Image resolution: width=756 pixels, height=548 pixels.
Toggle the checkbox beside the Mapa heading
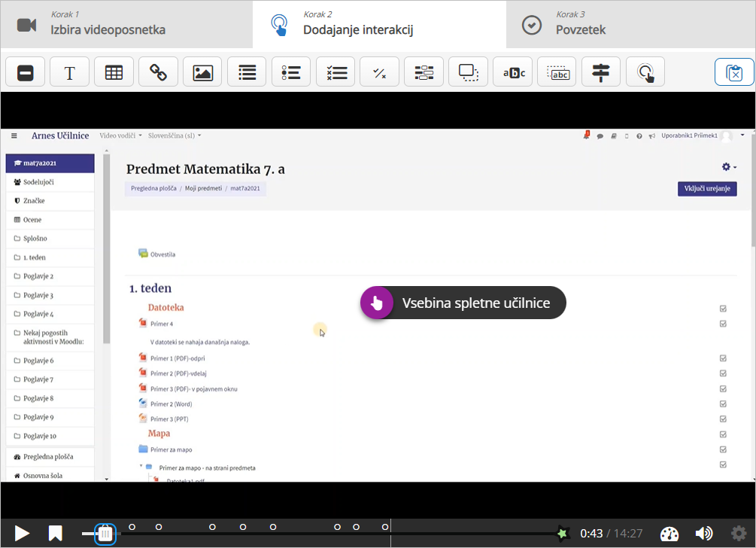point(723,434)
